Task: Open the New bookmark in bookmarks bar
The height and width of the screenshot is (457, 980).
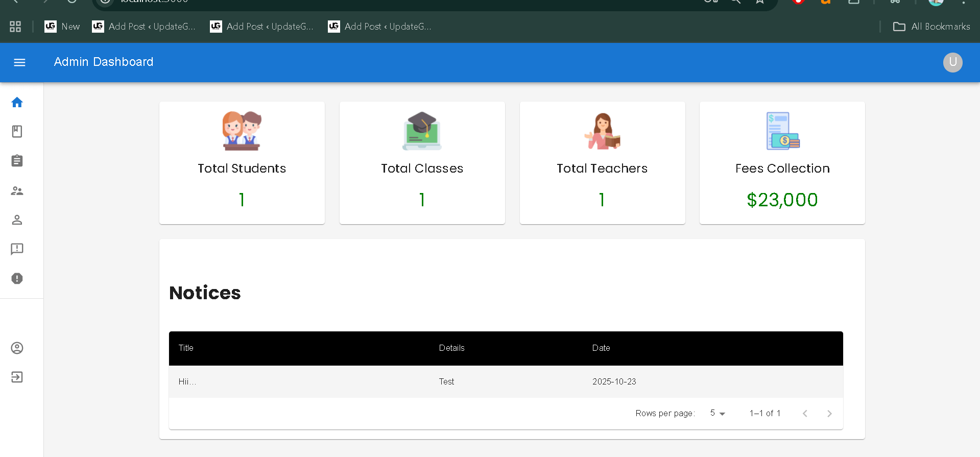Action: coord(62,27)
